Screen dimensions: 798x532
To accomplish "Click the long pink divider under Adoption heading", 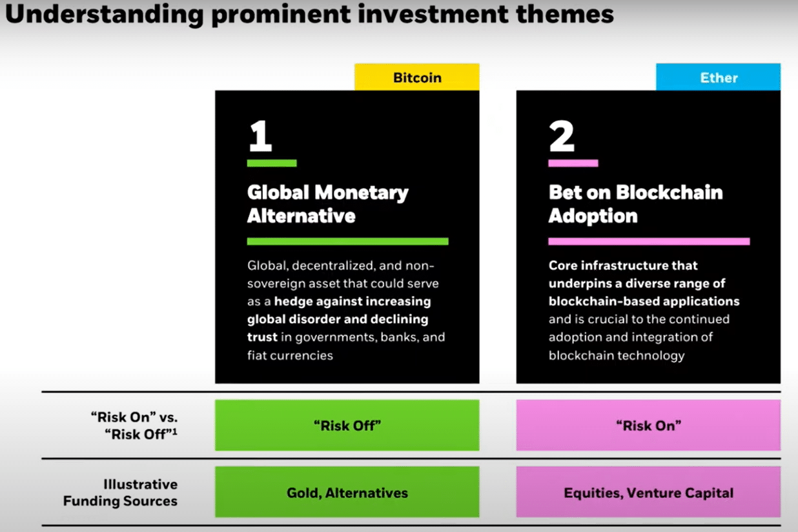I will 649,241.
